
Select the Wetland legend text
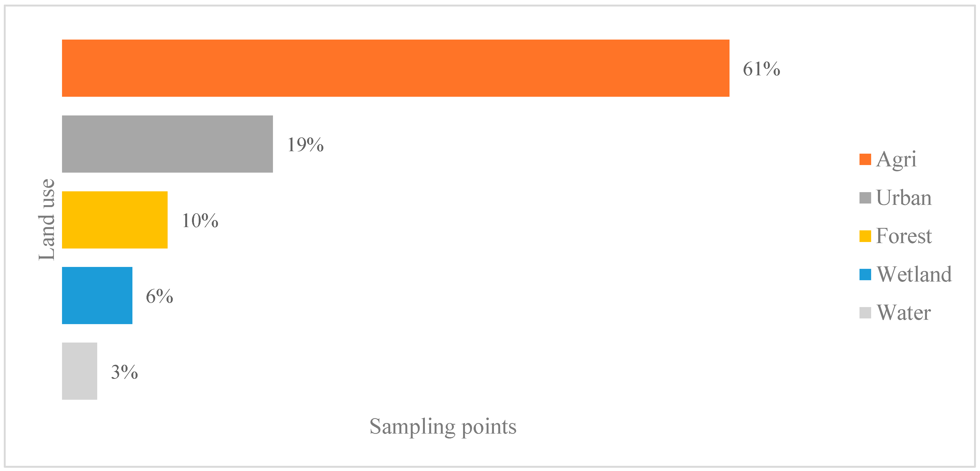pos(914,275)
